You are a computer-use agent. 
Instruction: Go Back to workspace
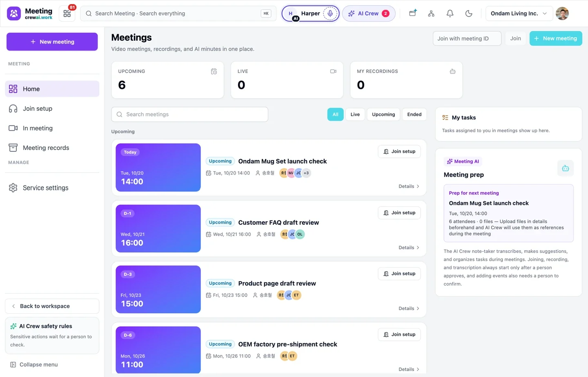52,306
